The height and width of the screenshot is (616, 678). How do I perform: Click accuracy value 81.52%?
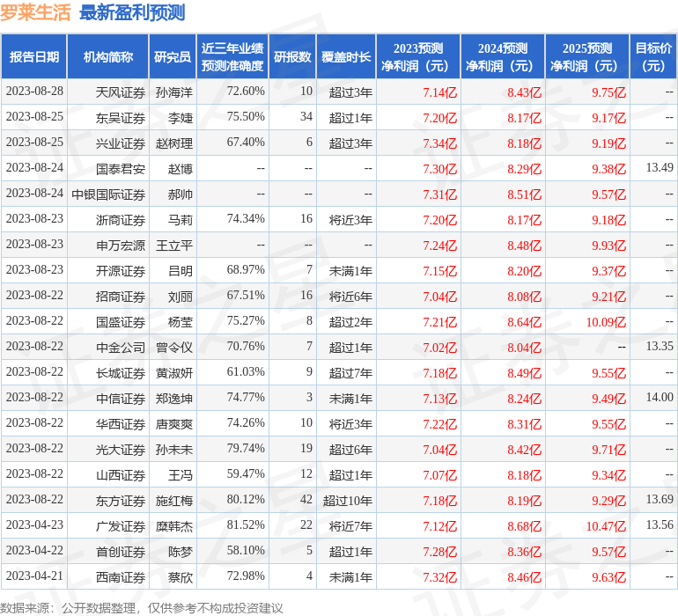click(246, 524)
